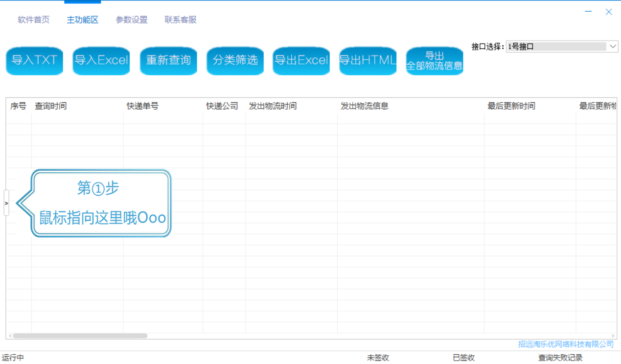Click the 导出HTML button
Screen dimensions: 621x364
point(368,61)
